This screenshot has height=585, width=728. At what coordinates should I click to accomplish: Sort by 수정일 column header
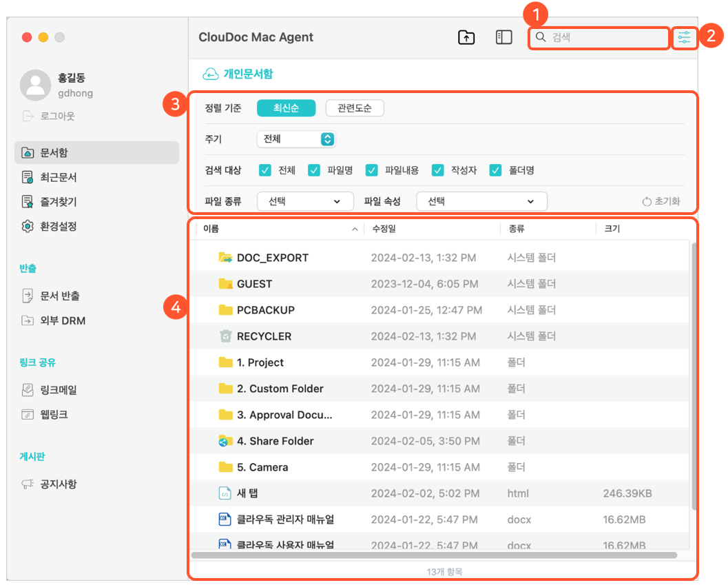pos(384,229)
